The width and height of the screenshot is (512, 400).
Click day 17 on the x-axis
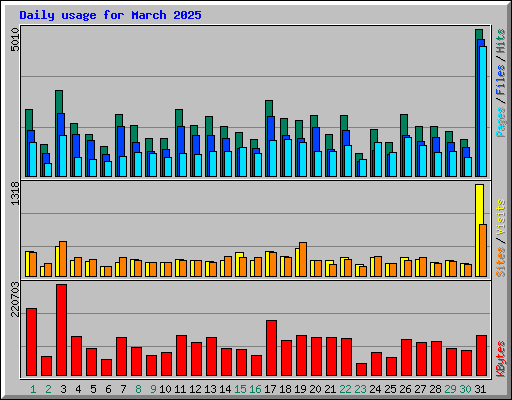pos(270,389)
